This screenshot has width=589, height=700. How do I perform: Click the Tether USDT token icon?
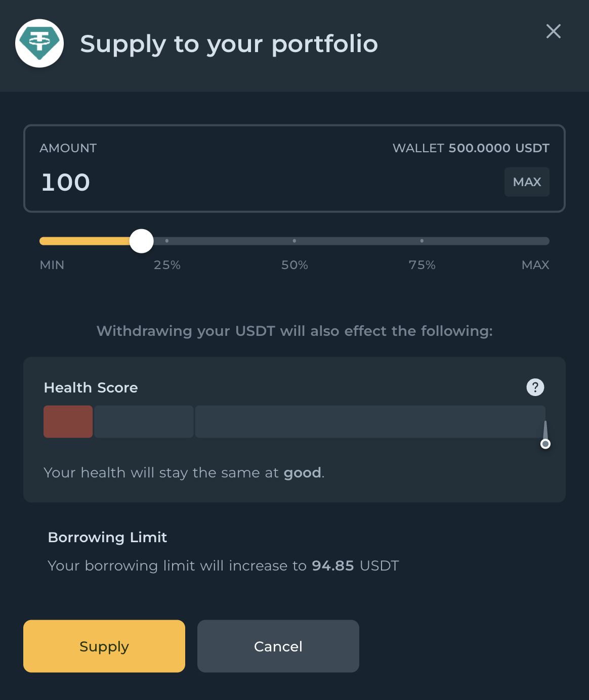(39, 43)
